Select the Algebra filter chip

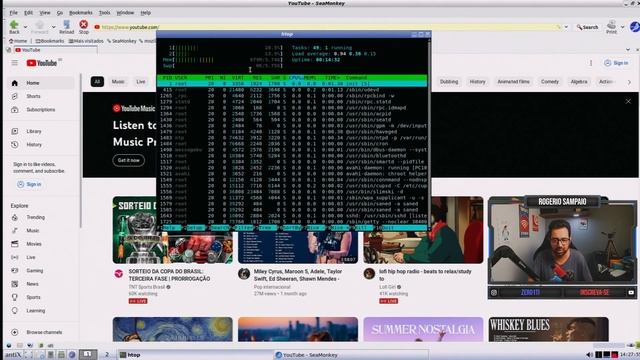pos(579,82)
